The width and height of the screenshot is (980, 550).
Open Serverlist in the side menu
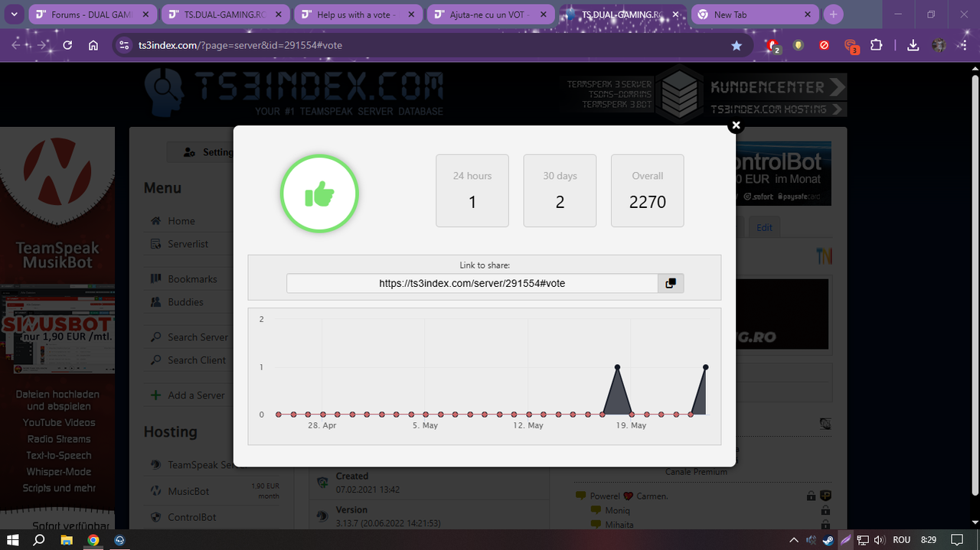coord(188,244)
